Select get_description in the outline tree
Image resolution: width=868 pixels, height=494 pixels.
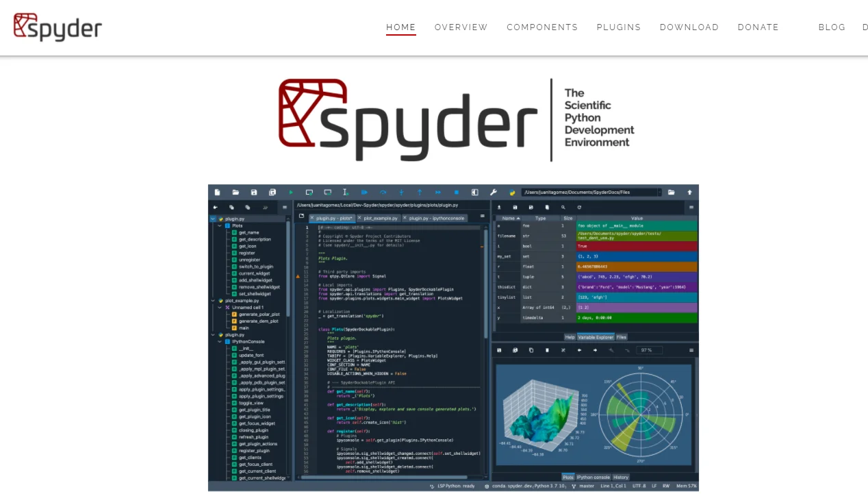[255, 239]
